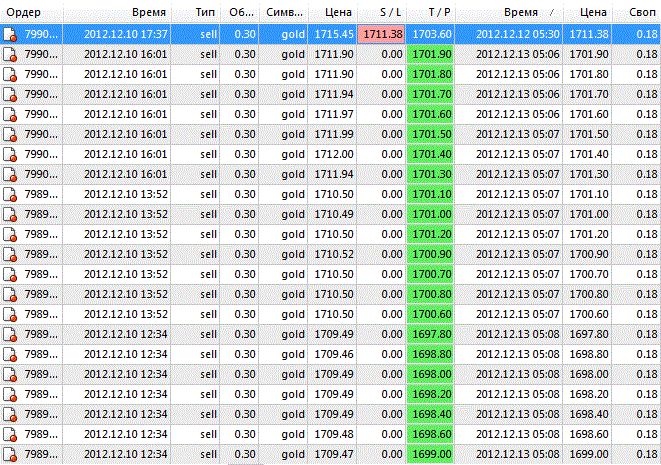The height and width of the screenshot is (465, 661).
Task: Click the order icon in the T/P 1698.60 row
Action: 10,435
